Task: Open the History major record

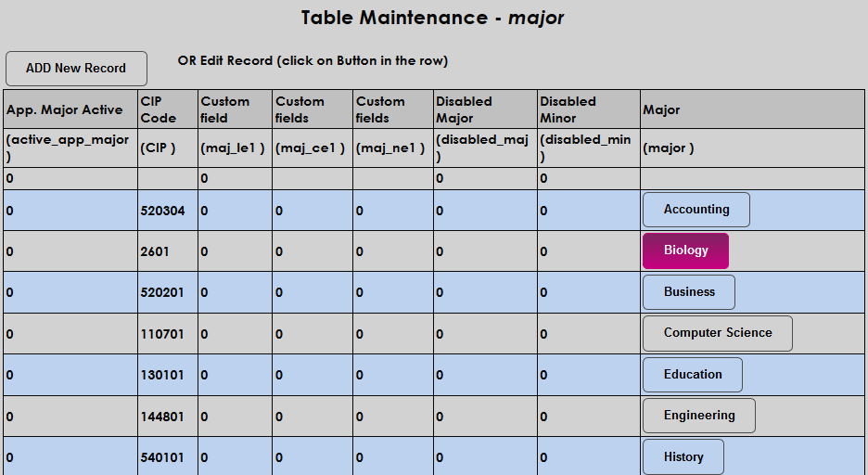Action: (x=683, y=456)
